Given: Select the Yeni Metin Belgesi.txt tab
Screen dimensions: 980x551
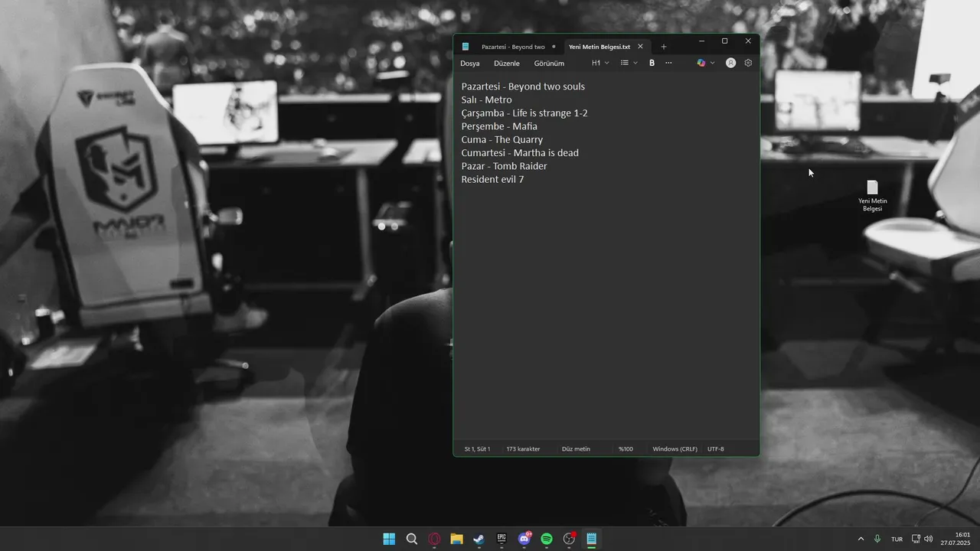Looking at the screenshot, I should pyautogui.click(x=599, y=47).
